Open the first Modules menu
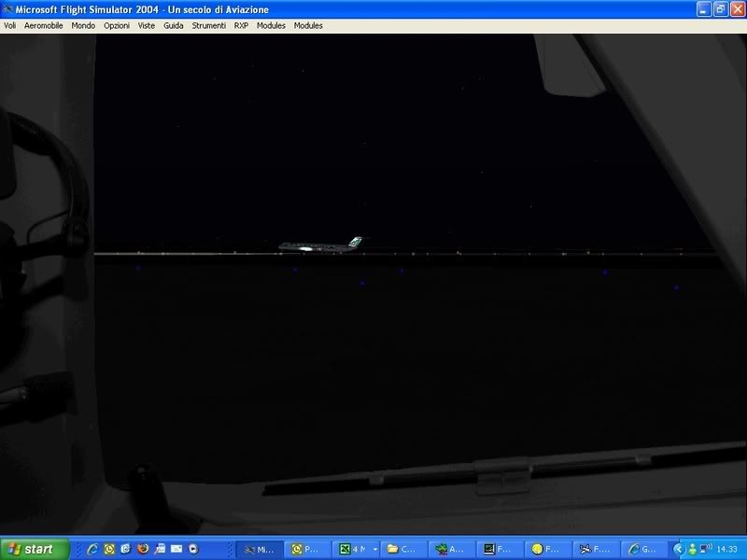This screenshot has width=747, height=560. coord(271,26)
